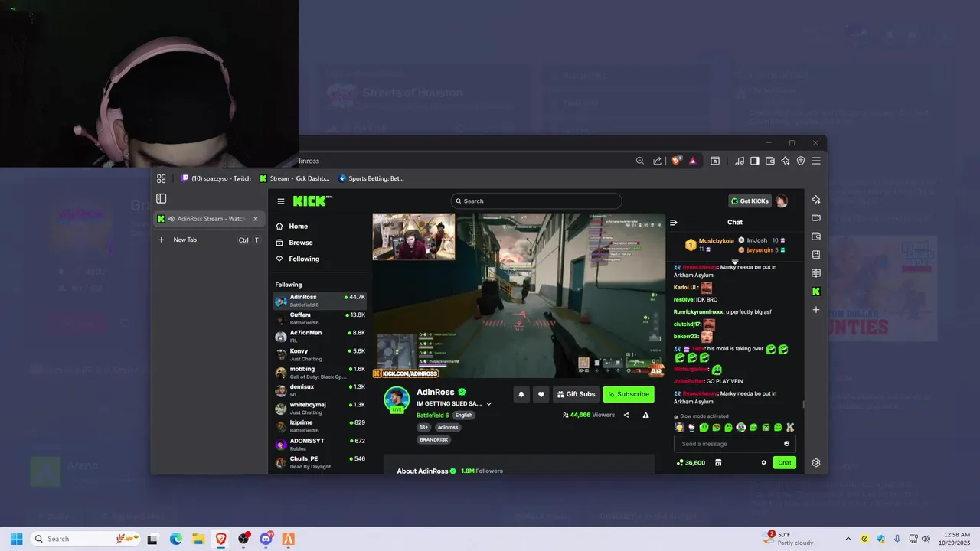Viewport: 980px width, 551px height.
Task: Open Sports Betting bookmark
Action: (371, 178)
